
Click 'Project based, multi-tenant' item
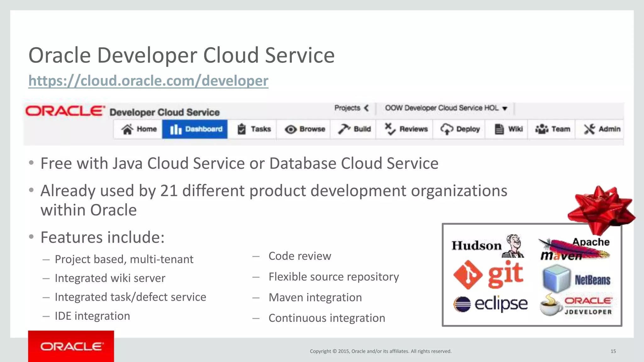pyautogui.click(x=124, y=260)
